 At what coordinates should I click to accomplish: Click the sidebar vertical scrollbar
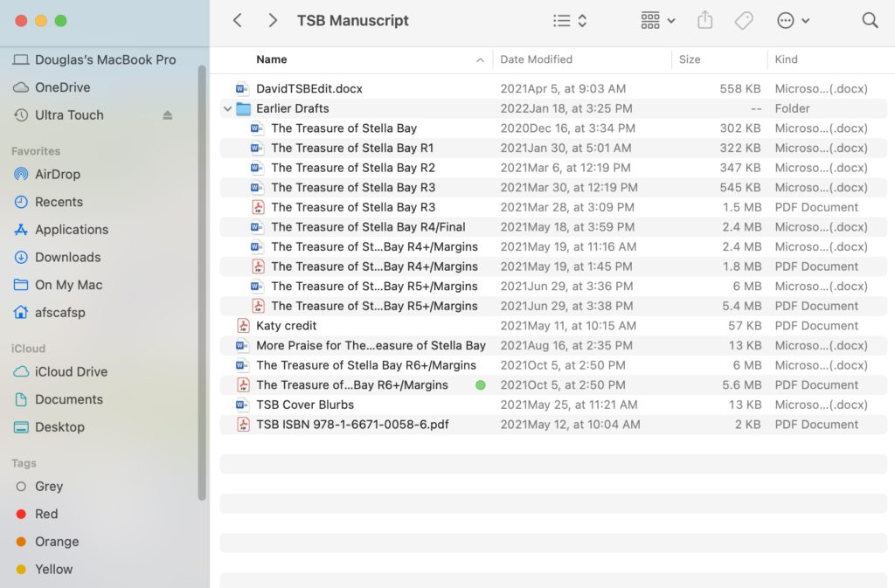[x=202, y=282]
